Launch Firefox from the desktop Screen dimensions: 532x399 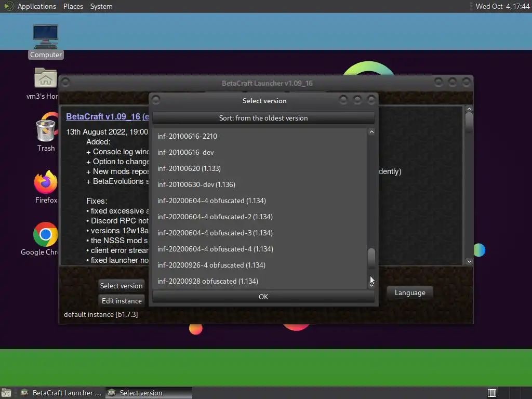click(46, 182)
